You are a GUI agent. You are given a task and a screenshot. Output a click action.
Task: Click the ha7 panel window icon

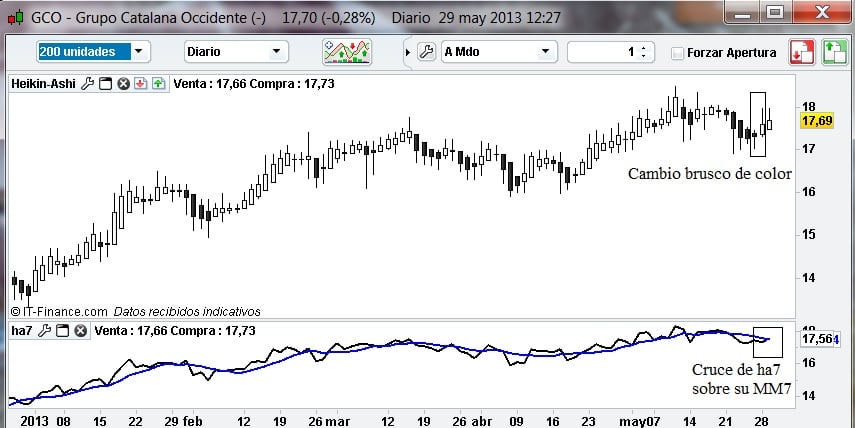63,330
